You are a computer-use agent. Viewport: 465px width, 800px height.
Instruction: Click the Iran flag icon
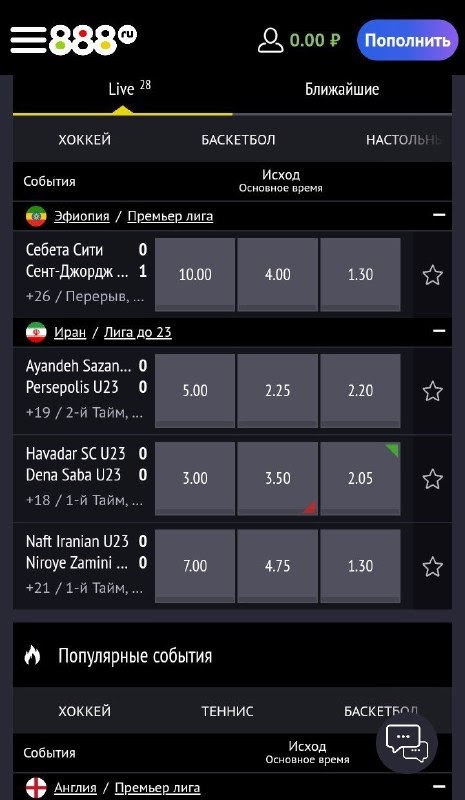36,333
